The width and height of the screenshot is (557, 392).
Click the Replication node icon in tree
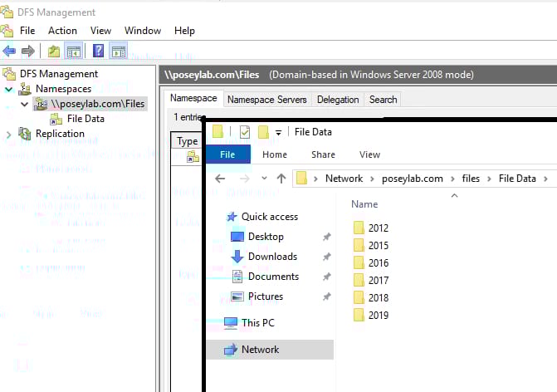[25, 134]
